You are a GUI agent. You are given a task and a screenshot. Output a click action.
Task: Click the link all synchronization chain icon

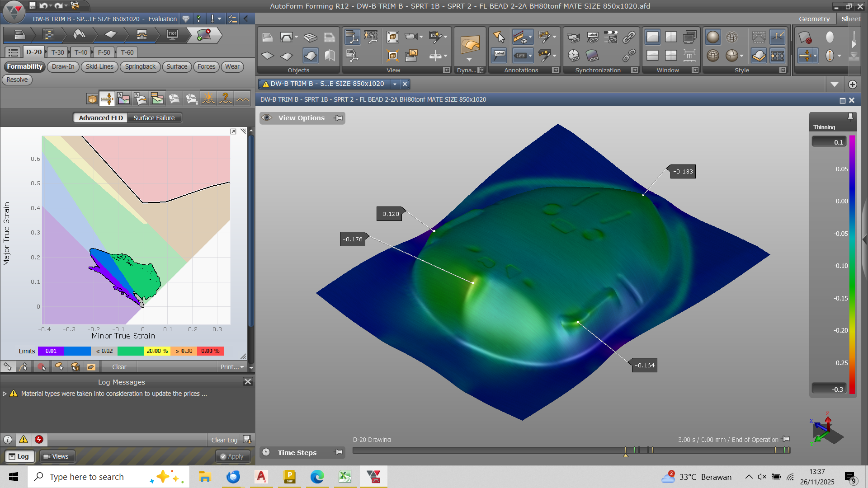point(629,37)
